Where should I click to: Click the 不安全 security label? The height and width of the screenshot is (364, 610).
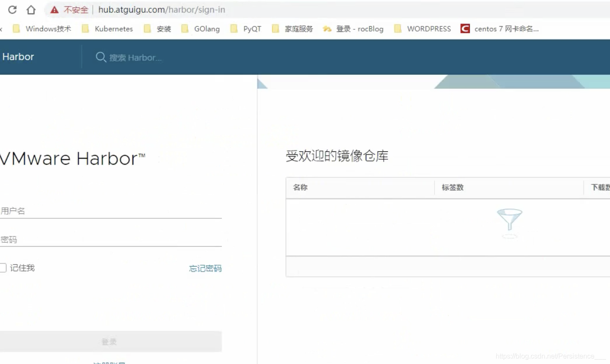[76, 9]
